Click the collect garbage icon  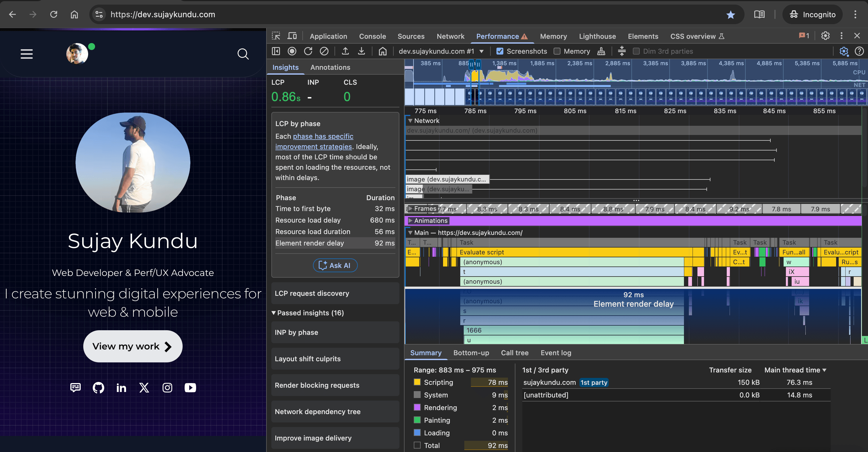tap(601, 51)
